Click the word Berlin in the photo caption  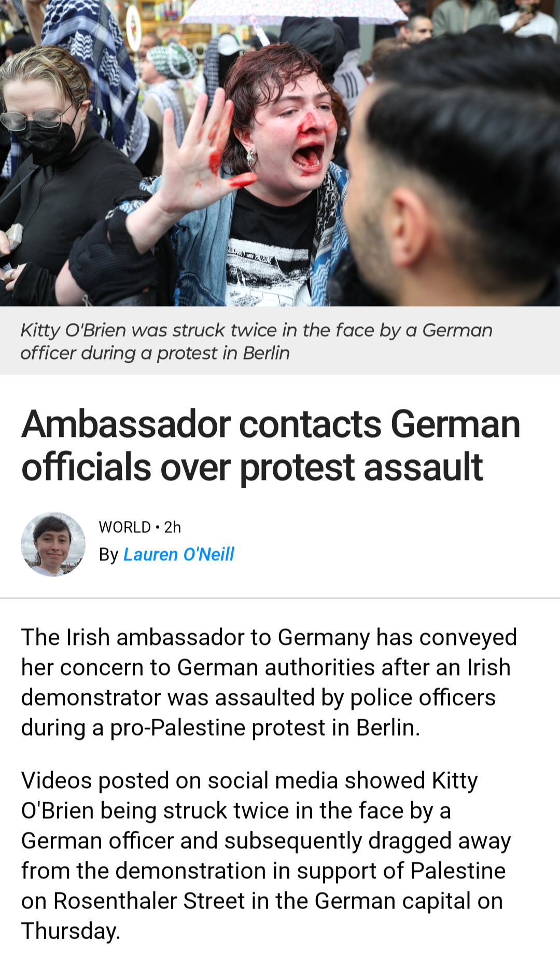(266, 353)
